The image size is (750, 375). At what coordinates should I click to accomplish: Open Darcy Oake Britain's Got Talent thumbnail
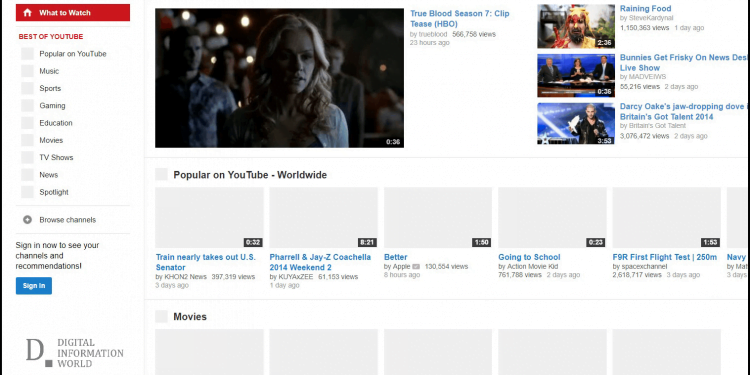(576, 123)
